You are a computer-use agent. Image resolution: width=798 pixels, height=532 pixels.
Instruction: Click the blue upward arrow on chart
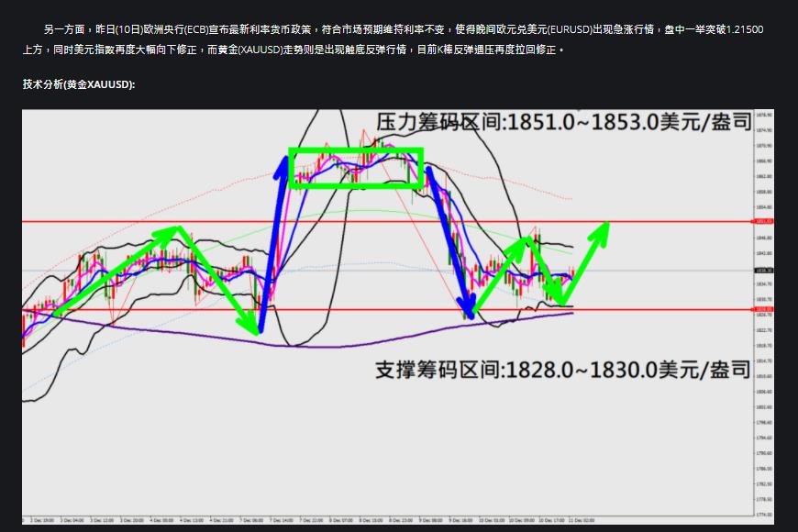tap(272, 244)
